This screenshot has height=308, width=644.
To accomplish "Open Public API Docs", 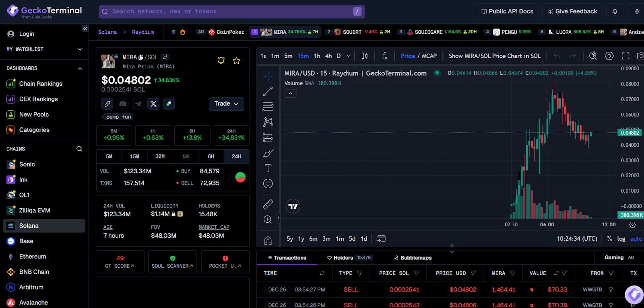I will 508,12.
